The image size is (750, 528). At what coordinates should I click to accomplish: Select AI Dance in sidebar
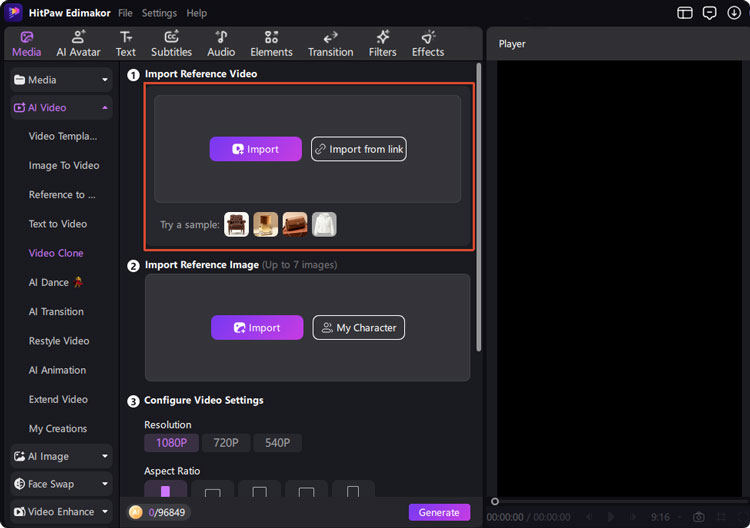tap(56, 282)
